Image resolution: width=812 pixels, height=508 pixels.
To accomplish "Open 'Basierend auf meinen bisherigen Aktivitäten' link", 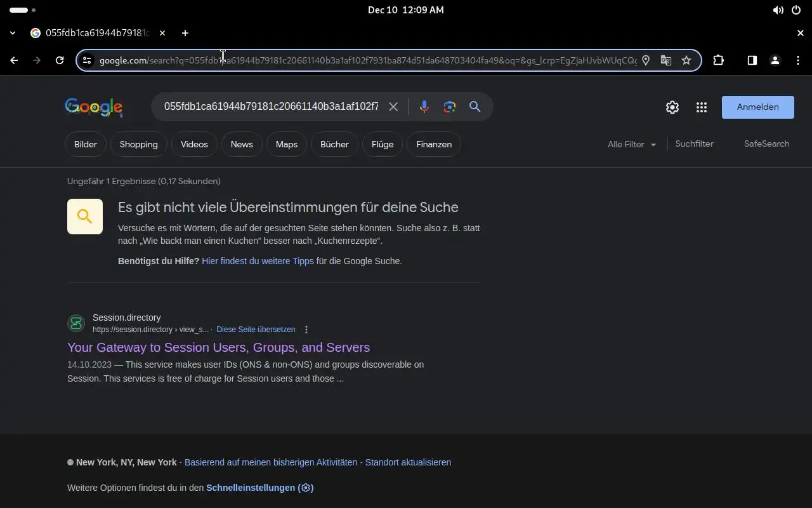I will point(271,462).
